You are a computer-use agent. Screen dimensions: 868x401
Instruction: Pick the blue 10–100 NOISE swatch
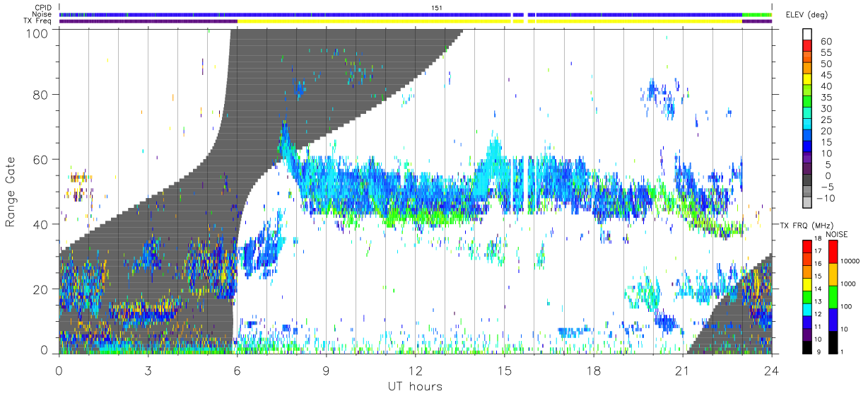(832, 318)
